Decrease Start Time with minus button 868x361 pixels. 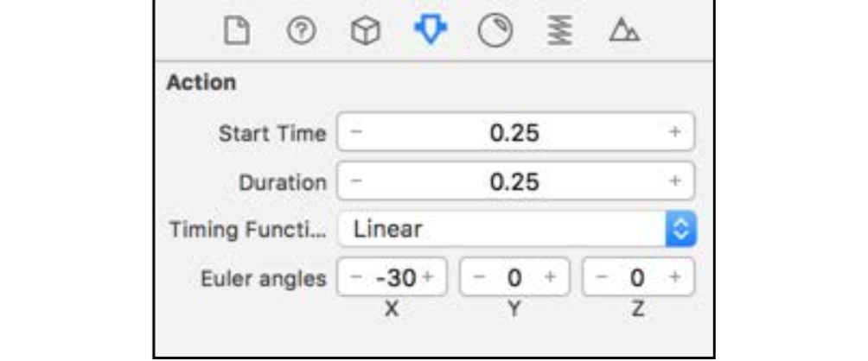pos(356,132)
